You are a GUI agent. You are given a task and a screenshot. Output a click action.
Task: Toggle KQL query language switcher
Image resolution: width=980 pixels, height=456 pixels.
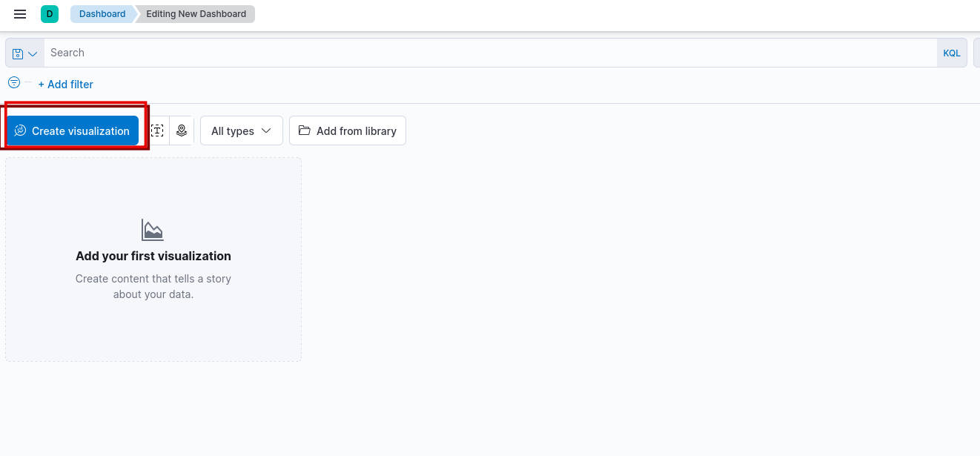951,53
